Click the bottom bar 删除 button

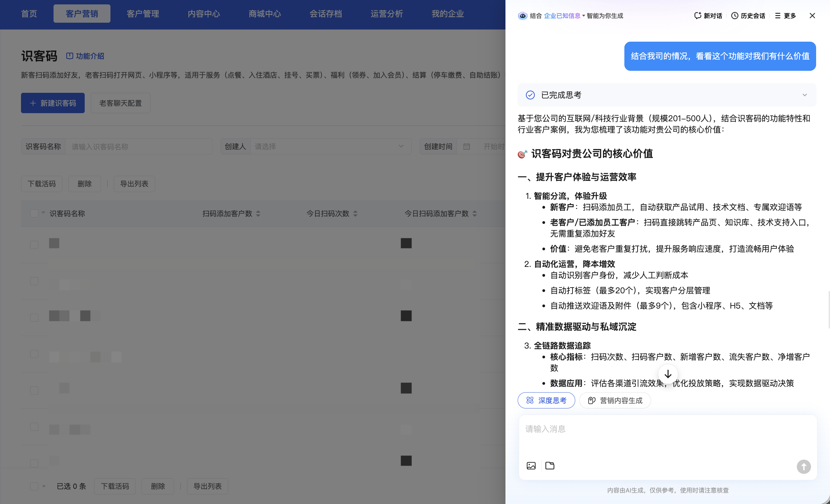158,486
